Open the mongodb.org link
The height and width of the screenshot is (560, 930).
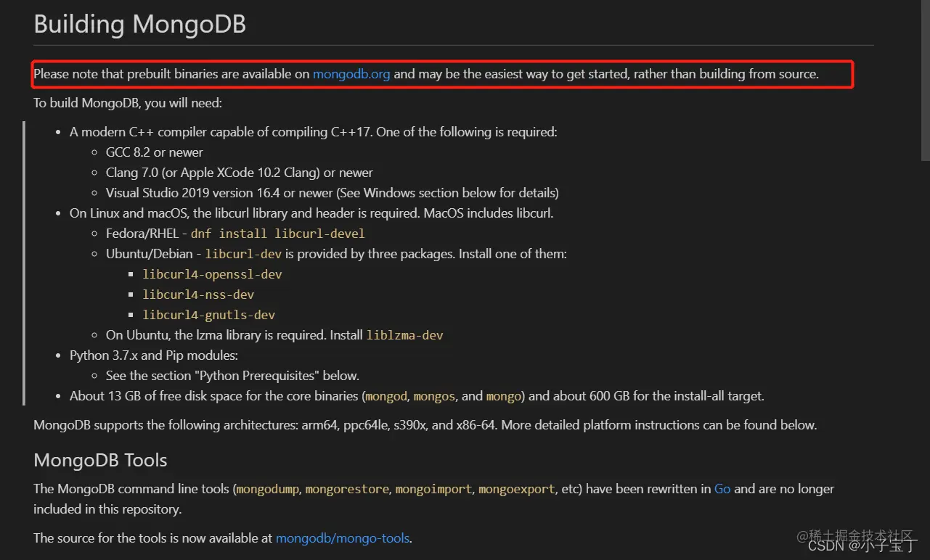click(351, 74)
